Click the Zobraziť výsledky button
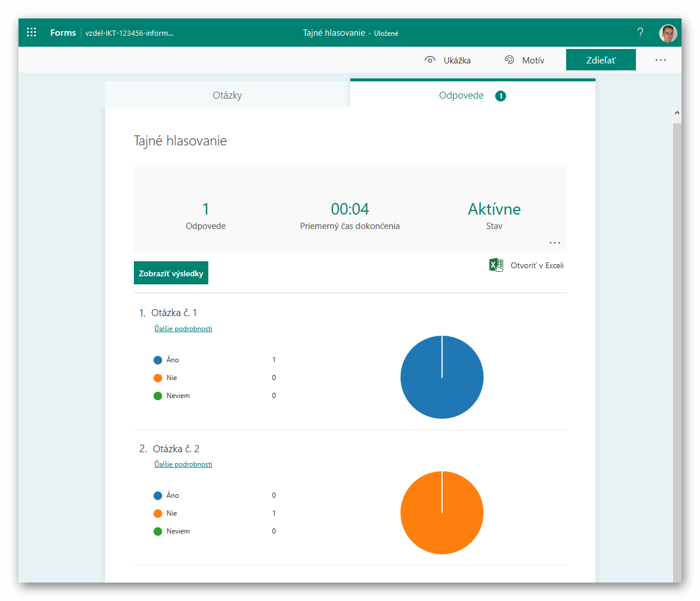Screen dimensions: 700x601 tap(171, 273)
